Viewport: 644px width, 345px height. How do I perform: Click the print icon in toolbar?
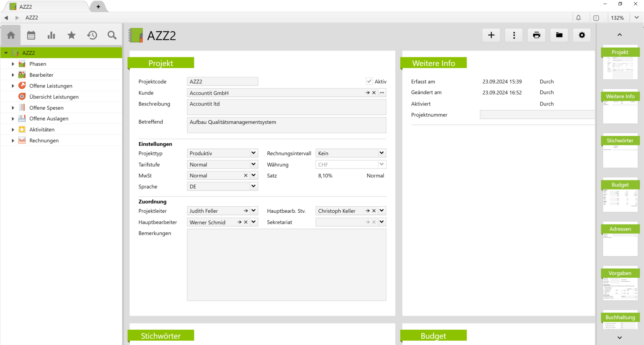pos(536,35)
